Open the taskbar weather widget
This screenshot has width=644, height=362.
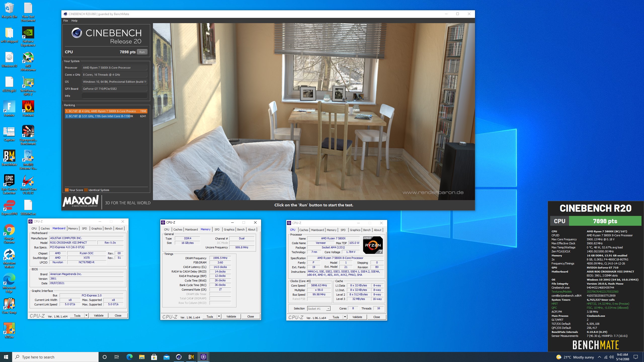click(x=575, y=357)
